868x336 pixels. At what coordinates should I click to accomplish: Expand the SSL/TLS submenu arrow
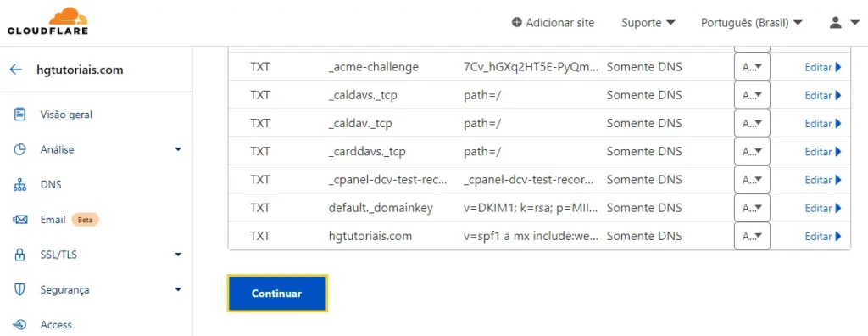(x=178, y=255)
